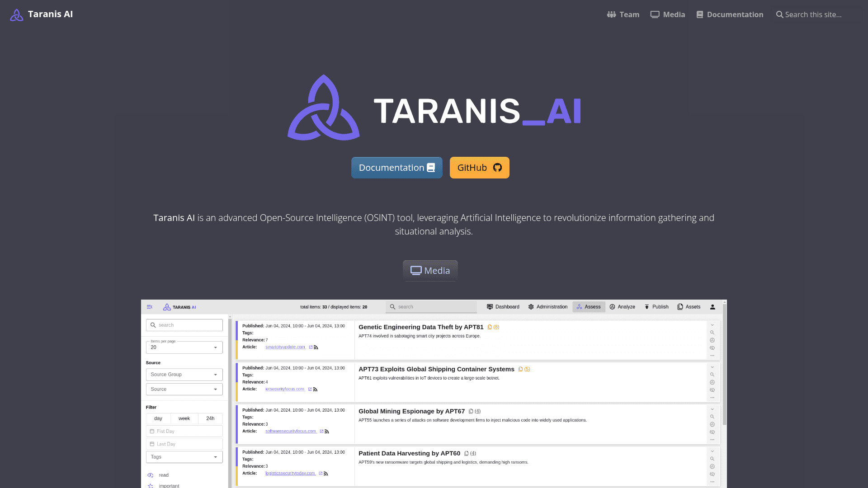Click the RSS icon beside iotsecurityfocus.com
This screenshot has width=868, height=488.
click(315, 389)
